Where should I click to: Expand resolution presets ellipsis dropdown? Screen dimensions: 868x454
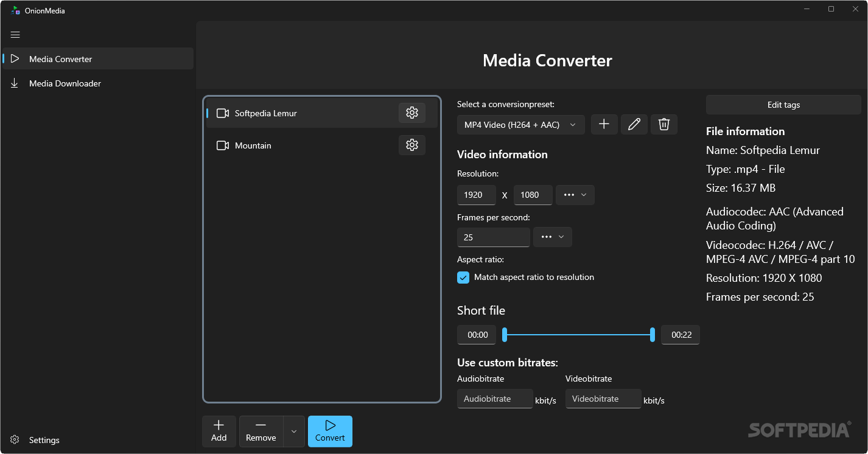tap(575, 195)
